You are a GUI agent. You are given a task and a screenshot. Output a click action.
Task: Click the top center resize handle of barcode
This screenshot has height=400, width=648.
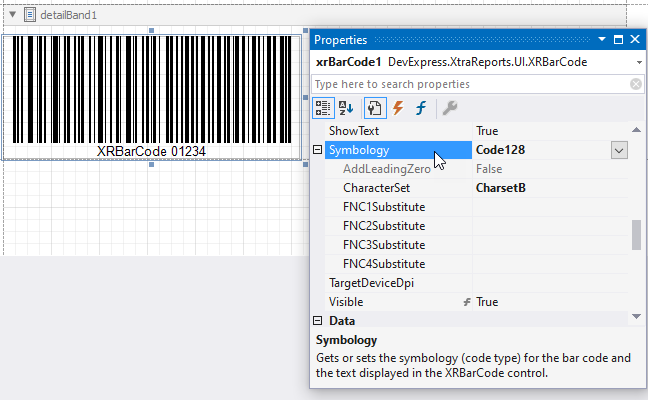[152, 31]
